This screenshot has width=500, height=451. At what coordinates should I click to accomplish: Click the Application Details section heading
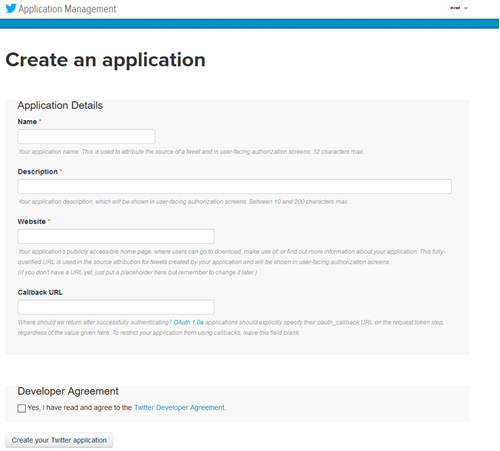[60, 105]
